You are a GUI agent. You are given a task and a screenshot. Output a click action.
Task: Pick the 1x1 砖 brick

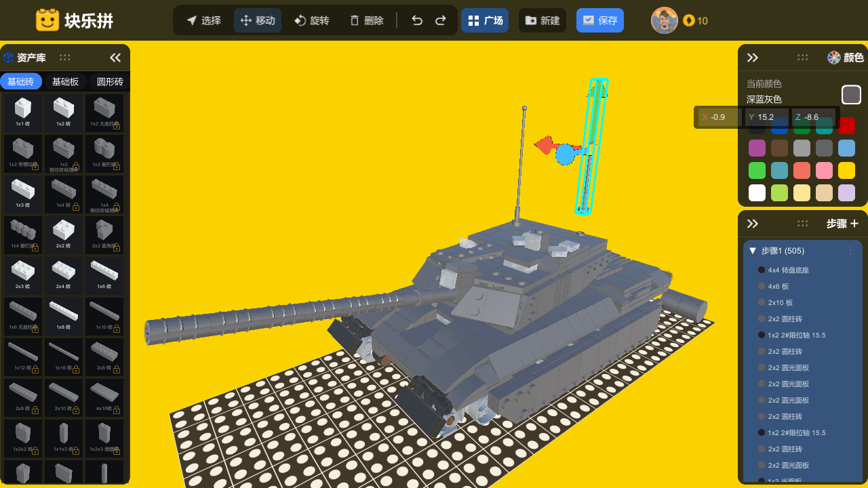pos(23,113)
